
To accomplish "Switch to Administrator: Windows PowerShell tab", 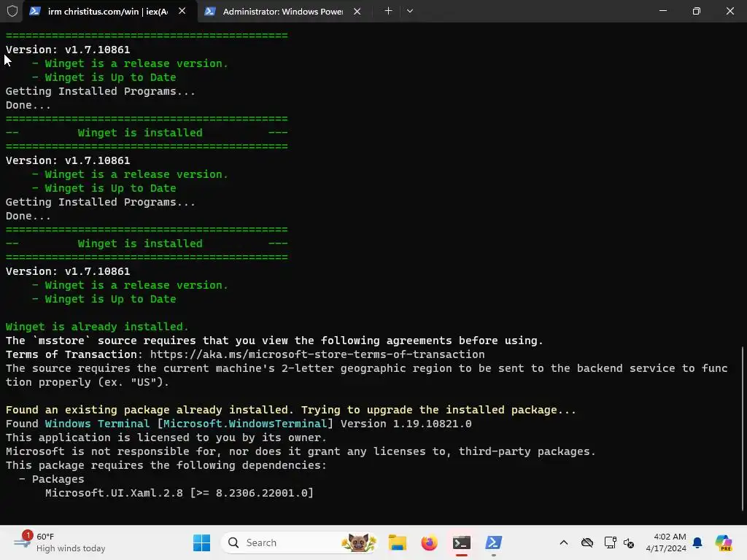I will [283, 12].
